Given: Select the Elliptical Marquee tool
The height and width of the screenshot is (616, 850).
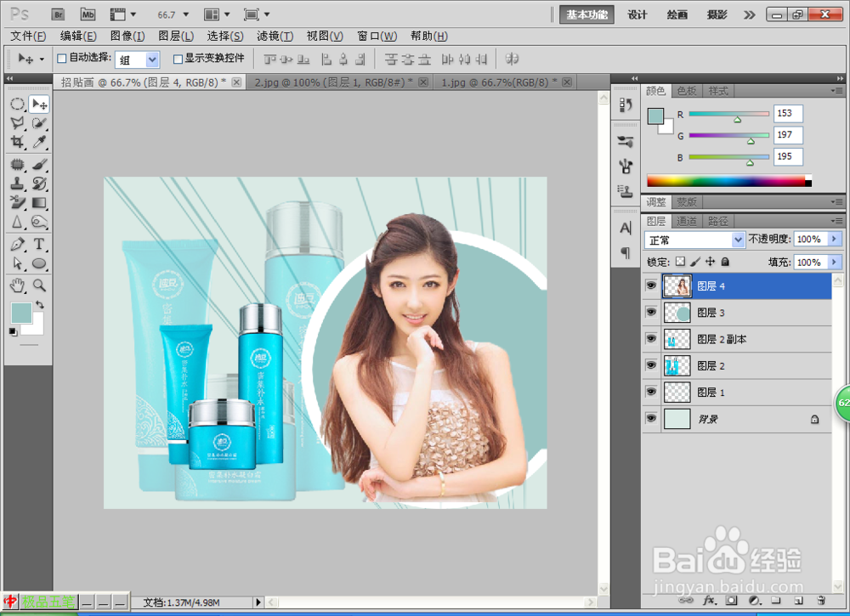Looking at the screenshot, I should tap(18, 104).
